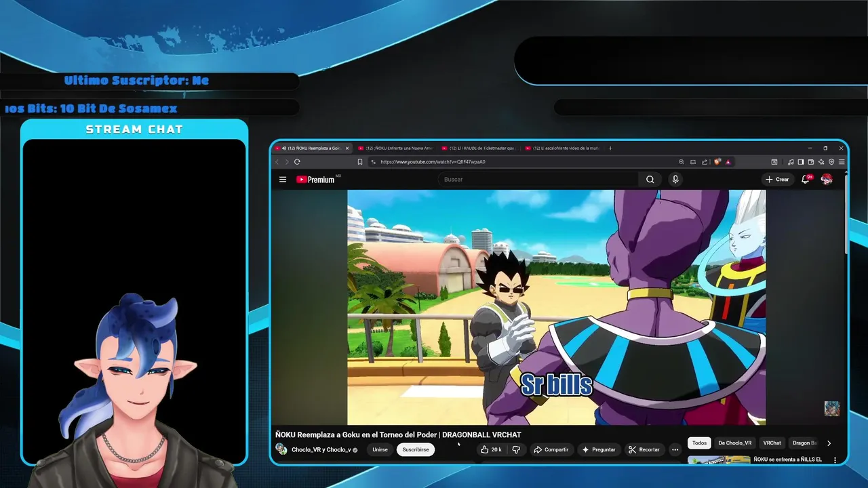Open the browser main menu icon

point(842,162)
